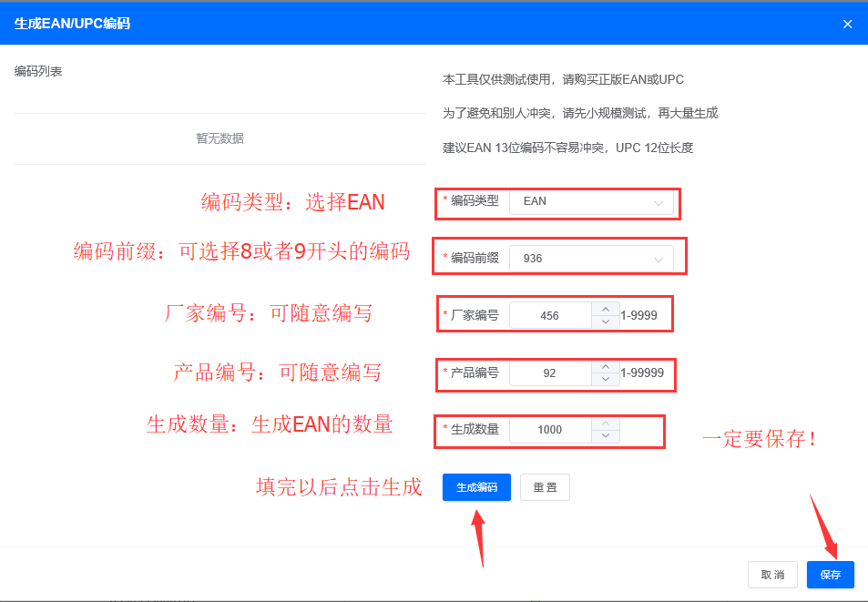
Task: Click the 厂家编号 input field containing 456
Action: [550, 316]
